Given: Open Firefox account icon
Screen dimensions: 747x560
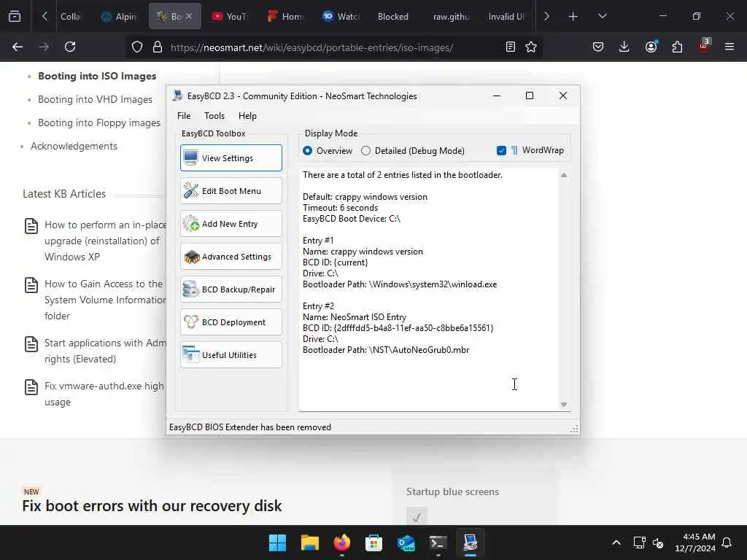Looking at the screenshot, I should (x=651, y=47).
